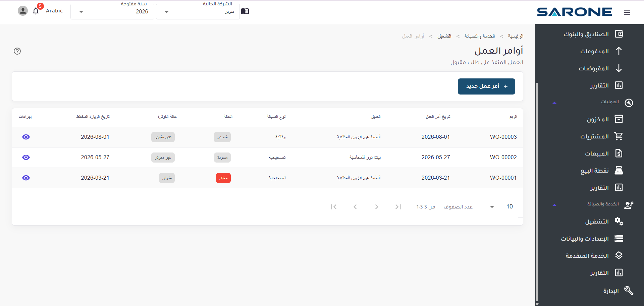644x306 pixels.
Task: Click the WO-00002 order number
Action: coord(503,157)
